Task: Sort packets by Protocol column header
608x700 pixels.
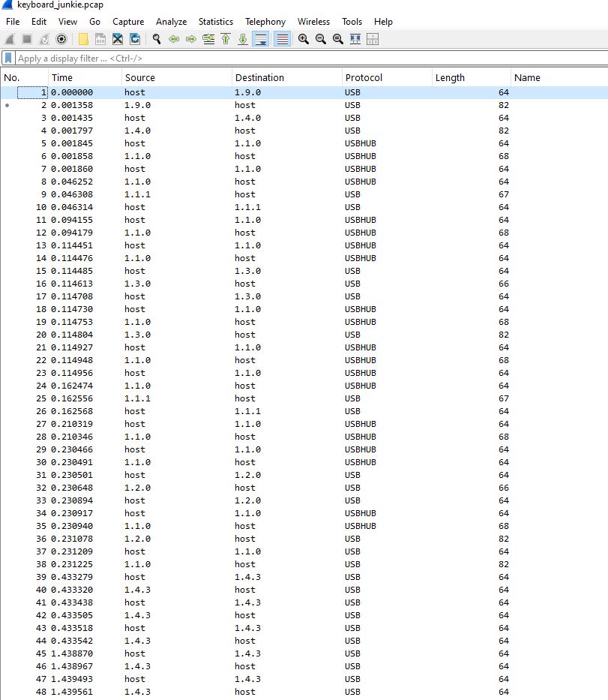Action: pos(364,77)
